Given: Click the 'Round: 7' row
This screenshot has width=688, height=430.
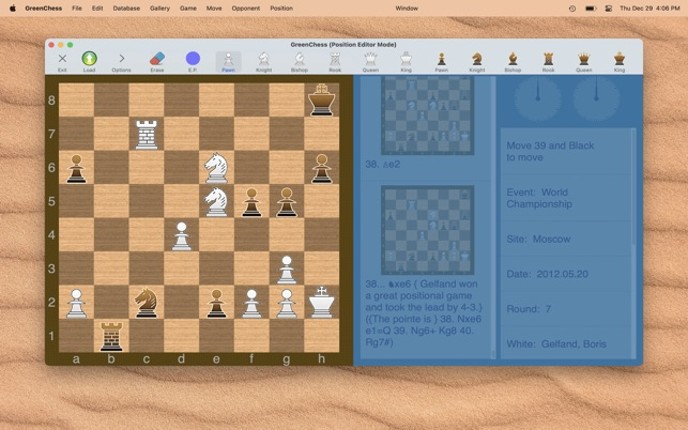Looking at the screenshot, I should coord(566,309).
